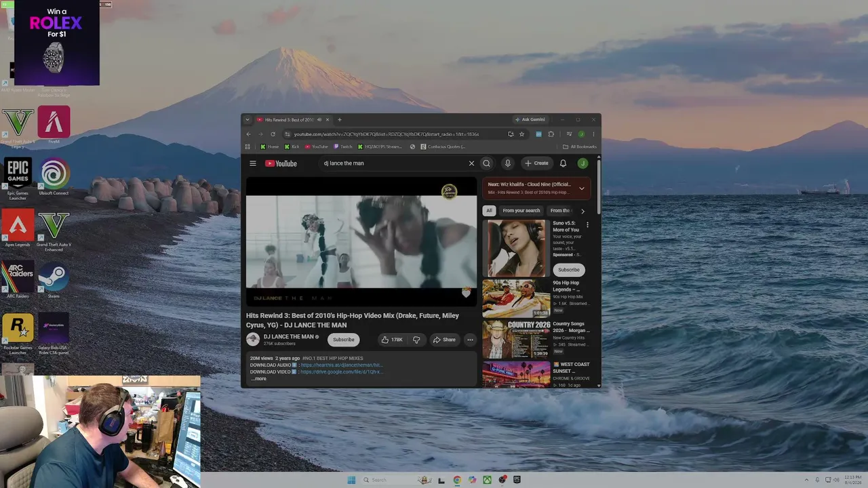868x488 pixels.
Task: Open the 90s Hip Hop Legends thumbnail
Action: click(516, 298)
